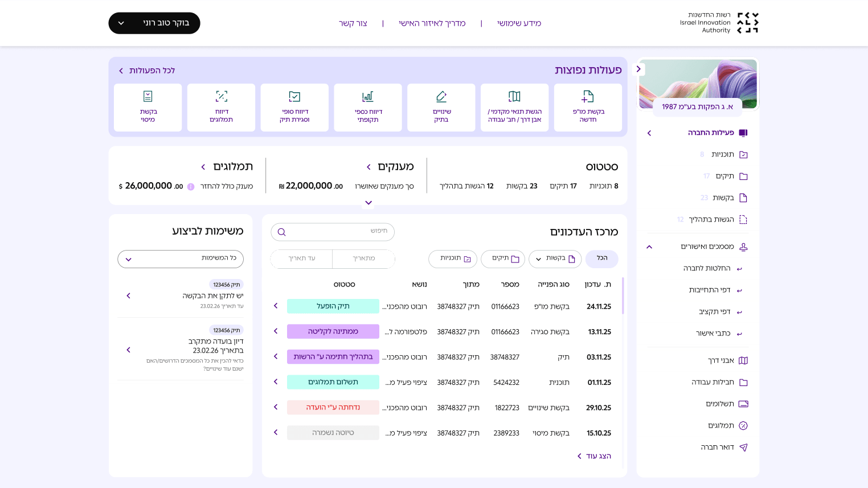This screenshot has height=488, width=868.
Task: Open the בקשת מו"פ חדשה action card
Action: [x=588, y=108]
